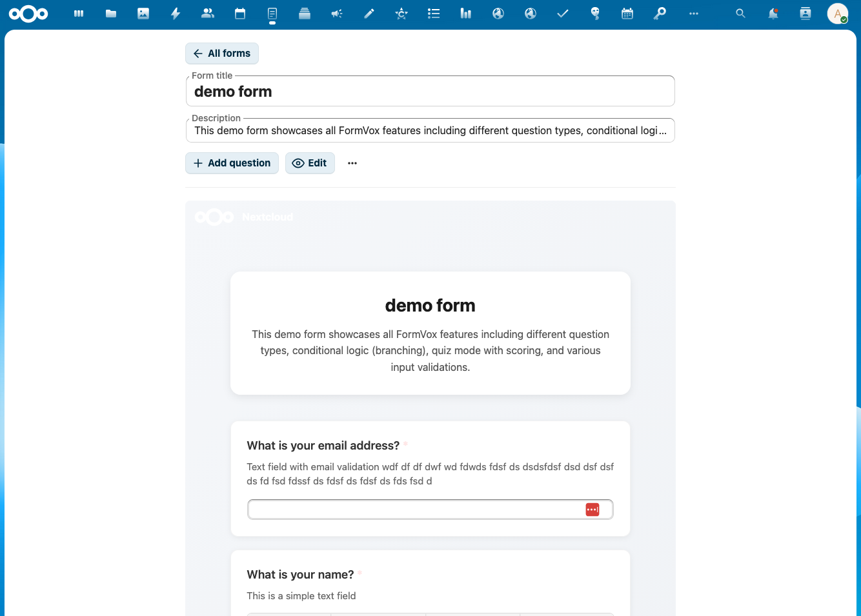861x616 pixels.
Task: Go back via All forms button
Action: coord(221,54)
